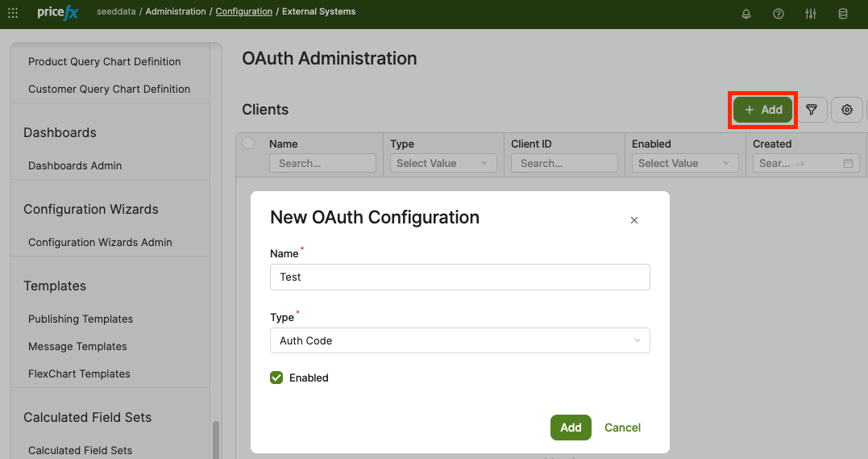This screenshot has height=459, width=868.
Task: Toggle the select-all rows circle
Action: 248,143
